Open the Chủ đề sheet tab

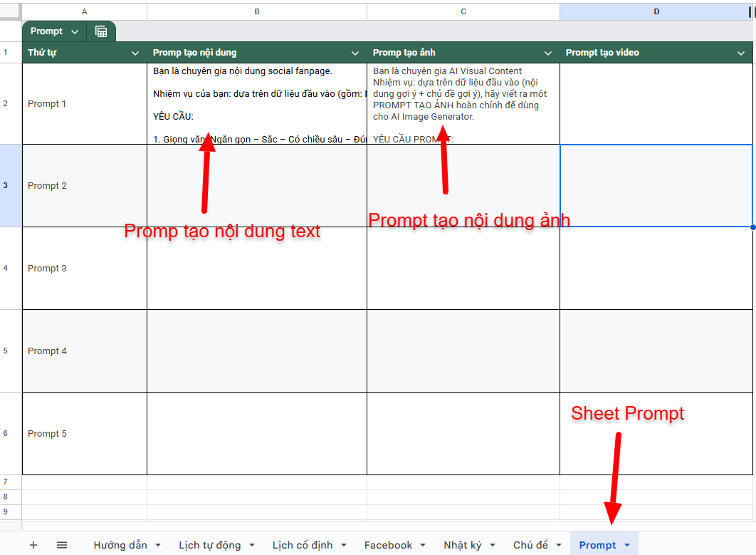pyautogui.click(x=530, y=545)
